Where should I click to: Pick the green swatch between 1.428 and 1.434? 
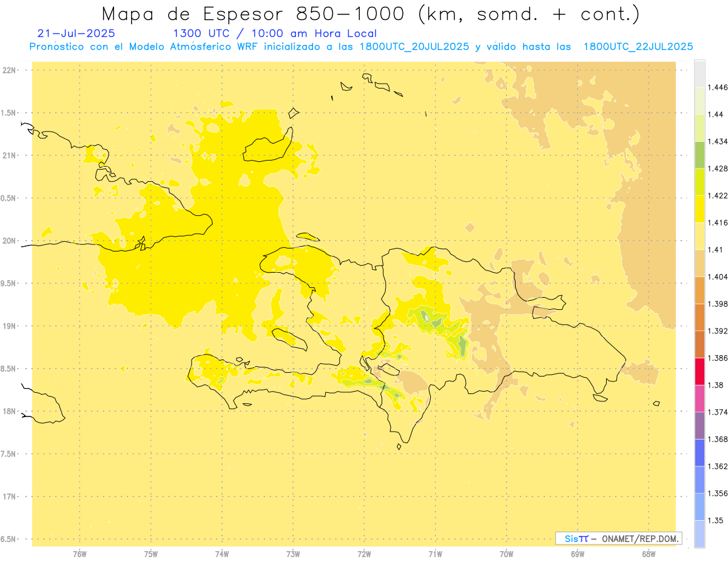pyautogui.click(x=699, y=155)
